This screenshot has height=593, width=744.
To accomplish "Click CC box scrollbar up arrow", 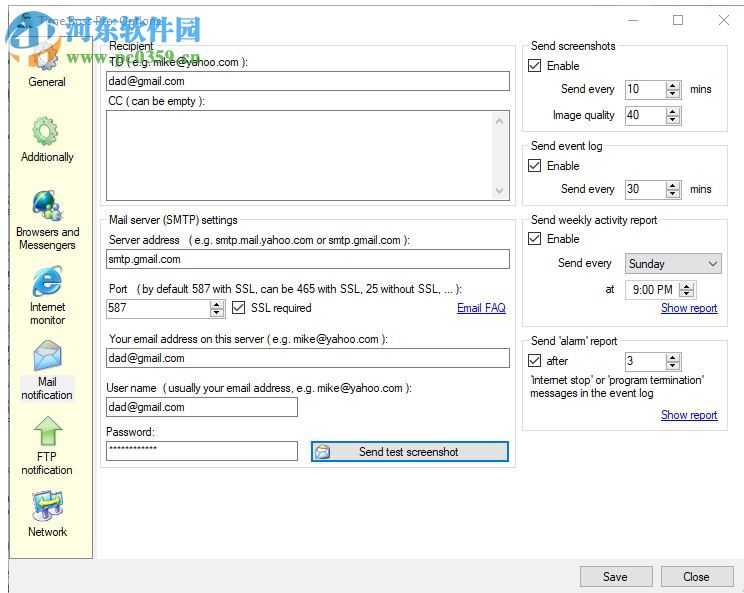I will point(500,121).
